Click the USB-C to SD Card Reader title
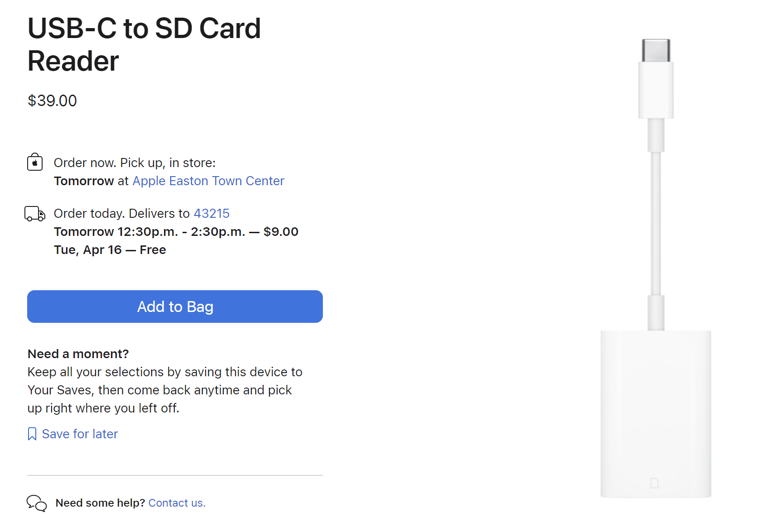Image resolution: width=783 pixels, height=532 pixels. click(x=144, y=44)
